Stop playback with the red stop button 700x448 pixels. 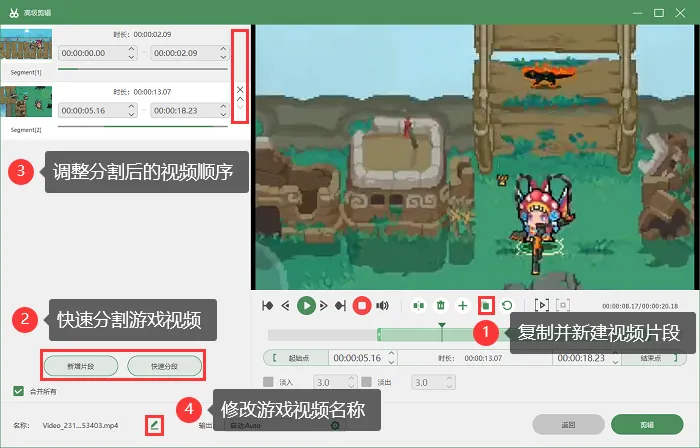point(362,306)
